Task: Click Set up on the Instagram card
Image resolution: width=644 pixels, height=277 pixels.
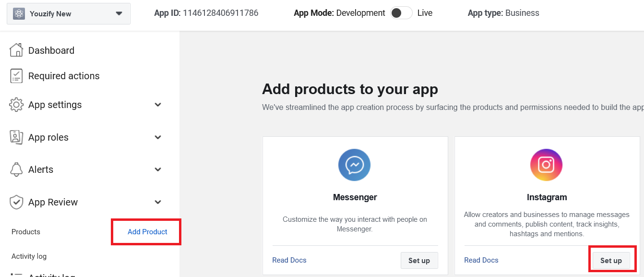Action: coord(611,260)
